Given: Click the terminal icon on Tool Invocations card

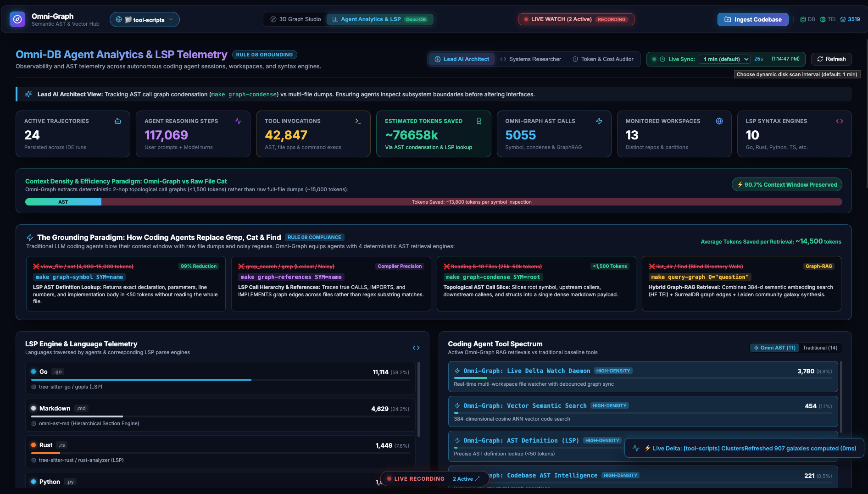Looking at the screenshot, I should [x=358, y=121].
